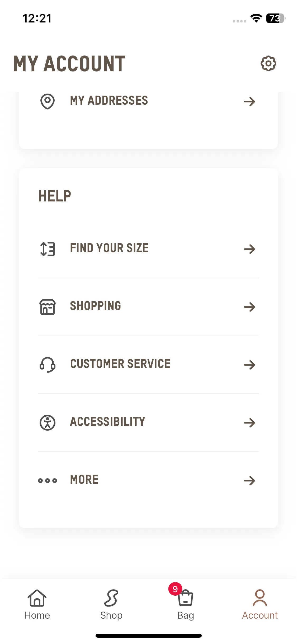Open the Customer Service label
297x644 pixels.
120,364
